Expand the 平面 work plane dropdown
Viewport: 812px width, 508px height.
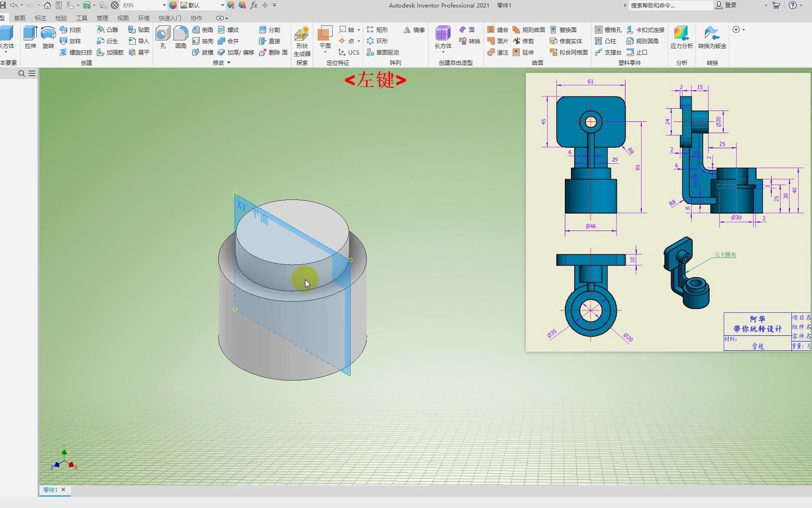(x=325, y=52)
